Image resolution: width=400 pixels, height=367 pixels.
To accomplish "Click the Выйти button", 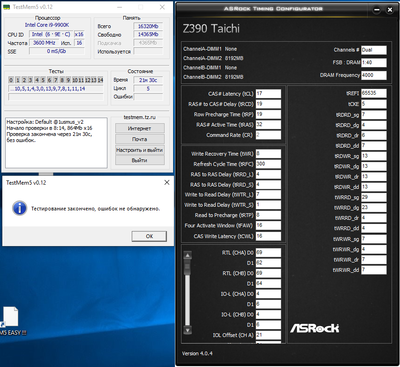I will [x=140, y=160].
